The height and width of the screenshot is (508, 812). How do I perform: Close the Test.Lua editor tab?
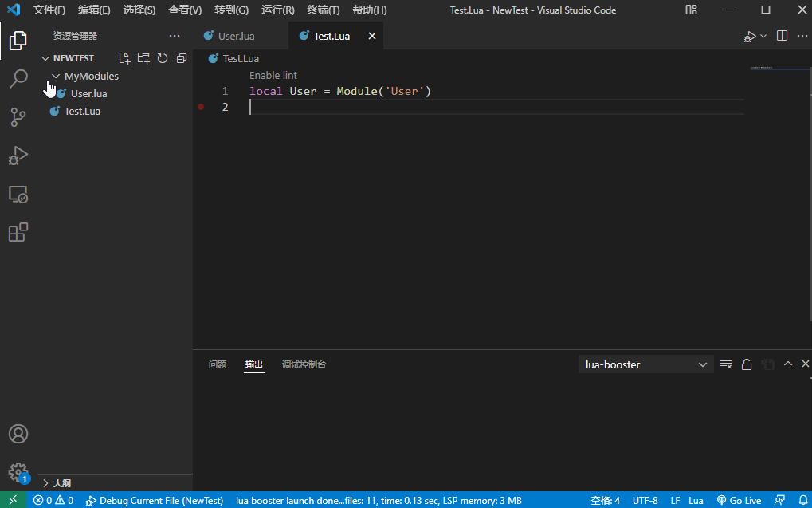point(372,36)
